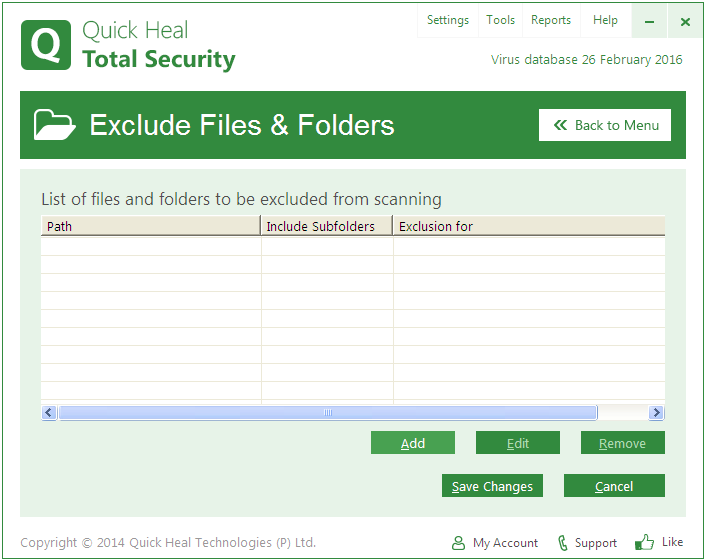The image size is (705, 560).
Task: Click Save Changes
Action: (x=492, y=486)
